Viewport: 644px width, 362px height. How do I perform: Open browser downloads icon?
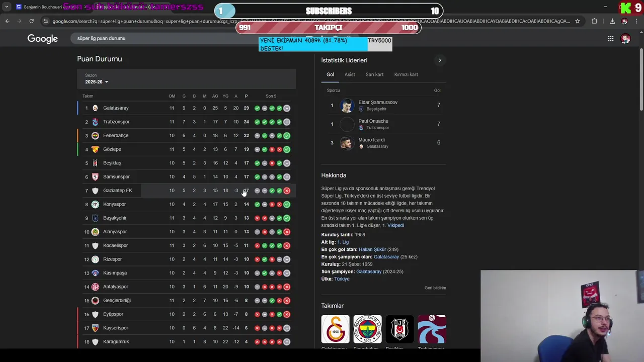pos(612,21)
